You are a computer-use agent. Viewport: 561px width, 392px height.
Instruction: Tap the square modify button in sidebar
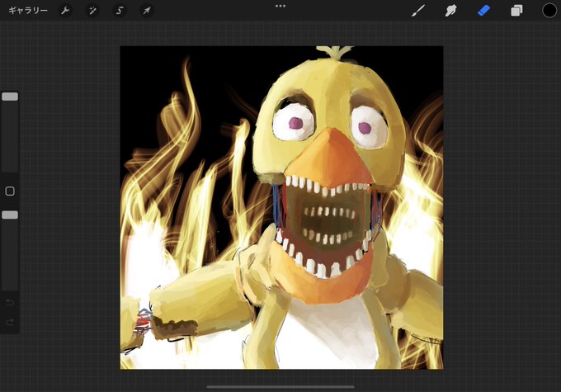(10, 191)
